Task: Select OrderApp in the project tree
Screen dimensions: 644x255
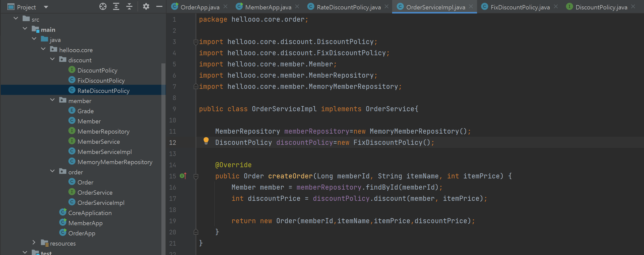Action: [82, 233]
